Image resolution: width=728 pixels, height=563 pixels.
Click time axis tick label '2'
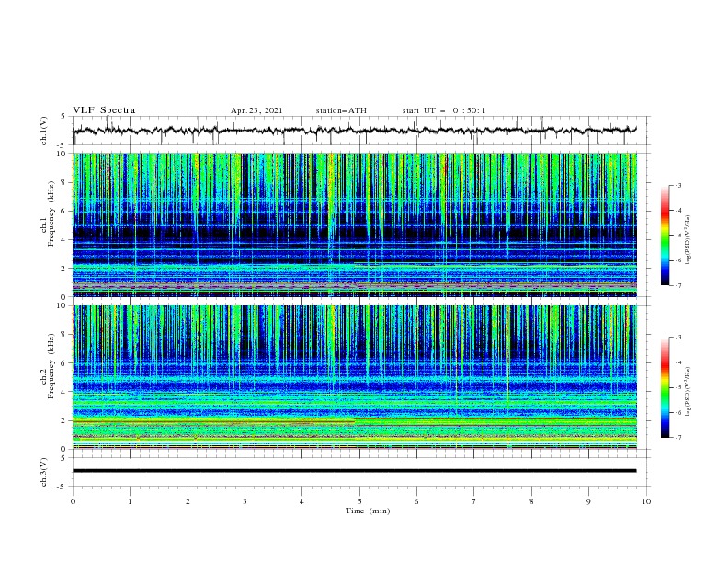click(x=188, y=501)
